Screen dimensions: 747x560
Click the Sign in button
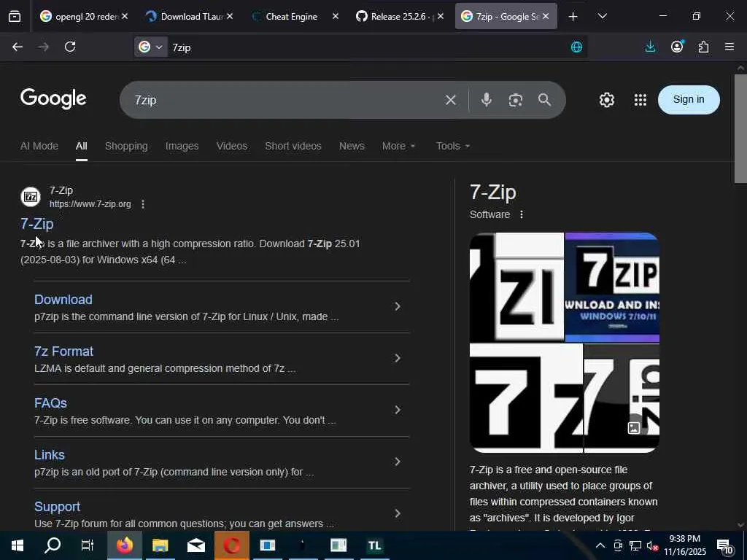point(689,99)
